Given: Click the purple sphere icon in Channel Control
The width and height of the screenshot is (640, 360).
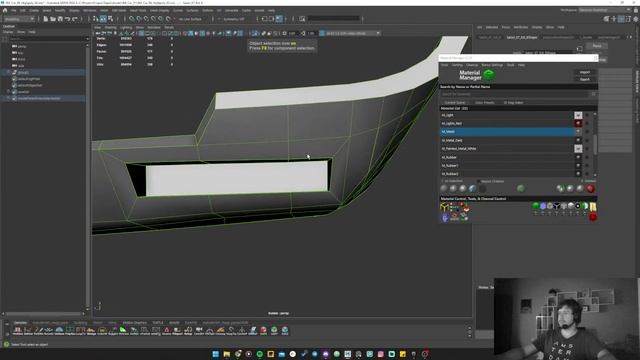Looking at the screenshot, I should click(x=543, y=206).
